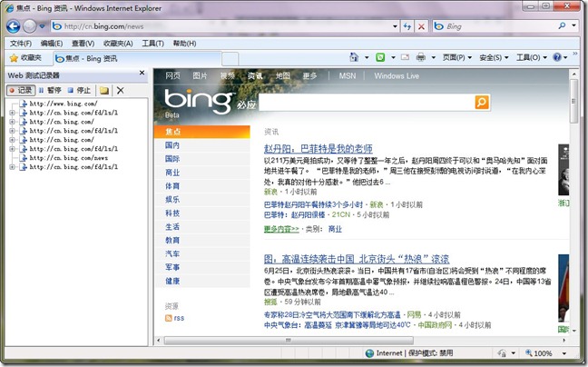The width and height of the screenshot is (588, 367).
Task: Click the Home icon in command bar
Action: pos(354,57)
